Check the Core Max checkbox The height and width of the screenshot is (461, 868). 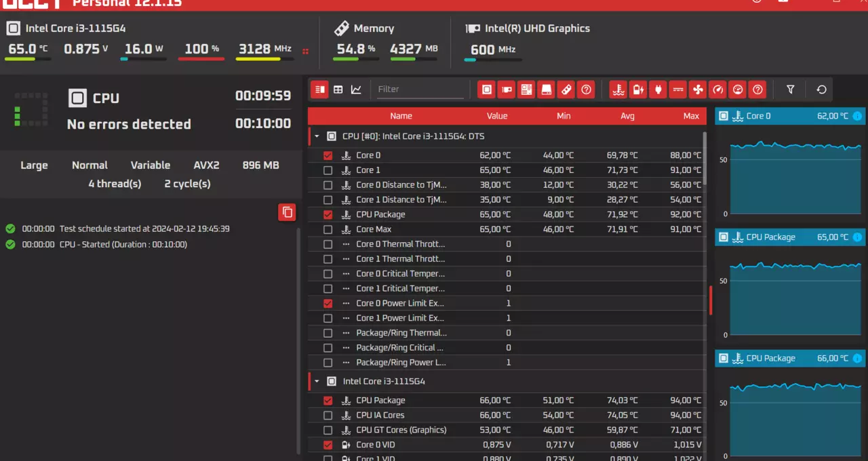pos(328,229)
